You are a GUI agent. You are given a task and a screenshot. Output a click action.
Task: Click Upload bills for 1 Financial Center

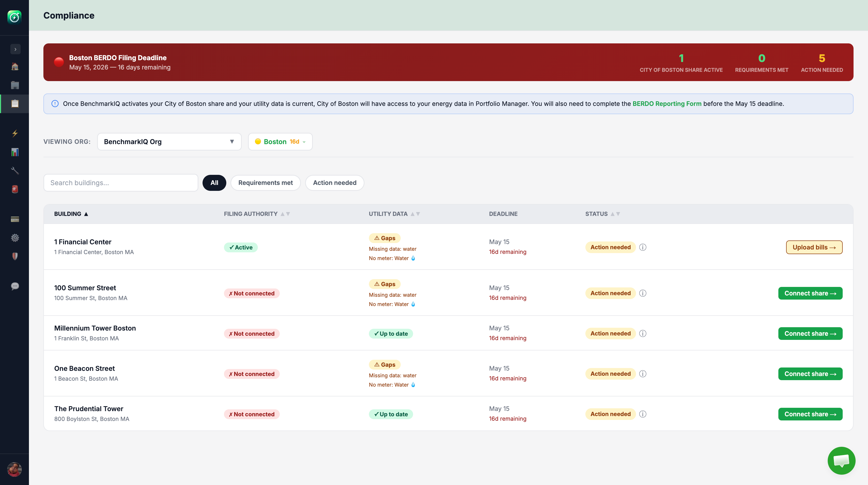point(814,247)
